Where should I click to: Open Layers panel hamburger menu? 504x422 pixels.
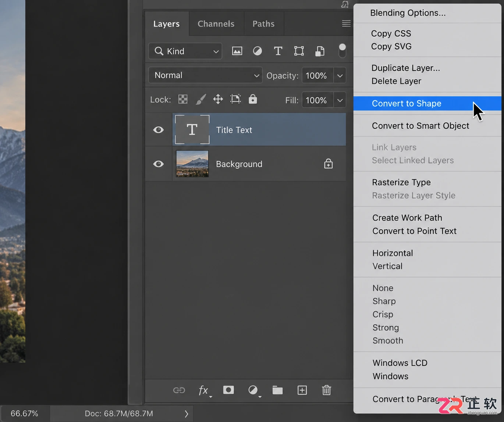click(346, 24)
